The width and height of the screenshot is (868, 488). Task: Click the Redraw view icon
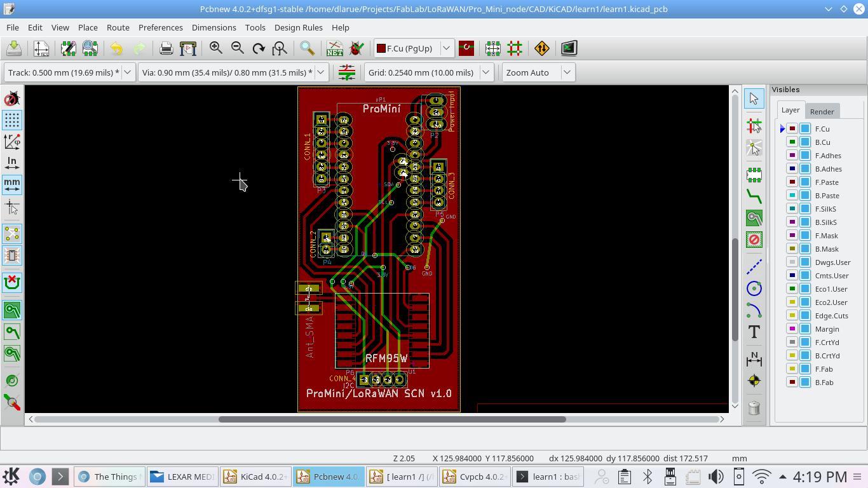pyautogui.click(x=259, y=48)
